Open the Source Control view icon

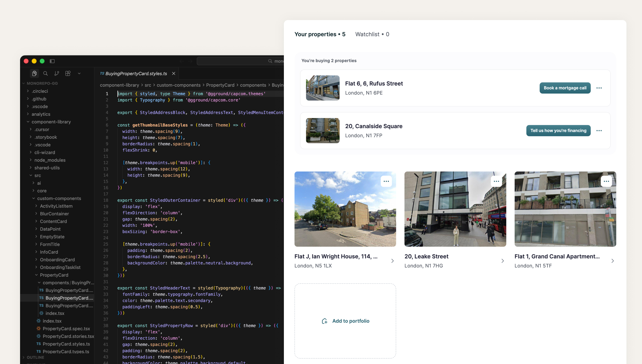coord(57,73)
